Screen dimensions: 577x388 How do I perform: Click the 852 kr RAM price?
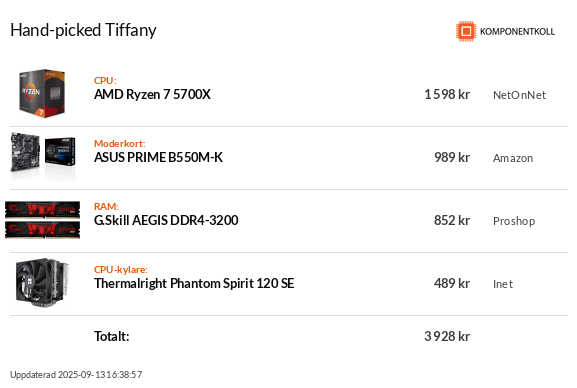(452, 221)
